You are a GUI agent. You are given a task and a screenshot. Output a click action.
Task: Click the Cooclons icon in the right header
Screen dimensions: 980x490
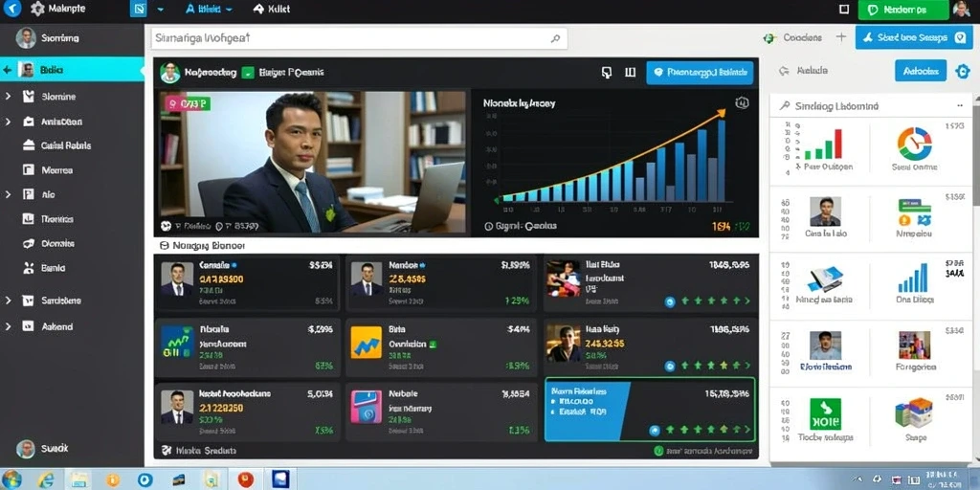point(770,38)
